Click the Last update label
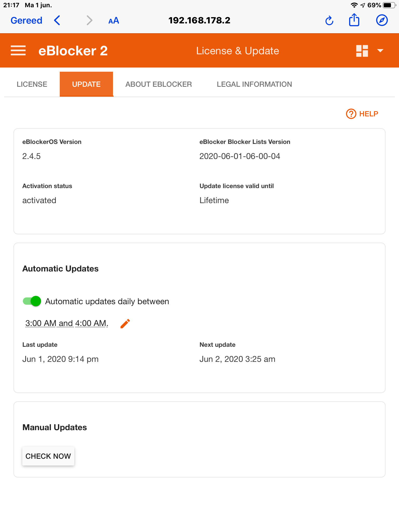Screen dimensions: 399x532 [40, 345]
